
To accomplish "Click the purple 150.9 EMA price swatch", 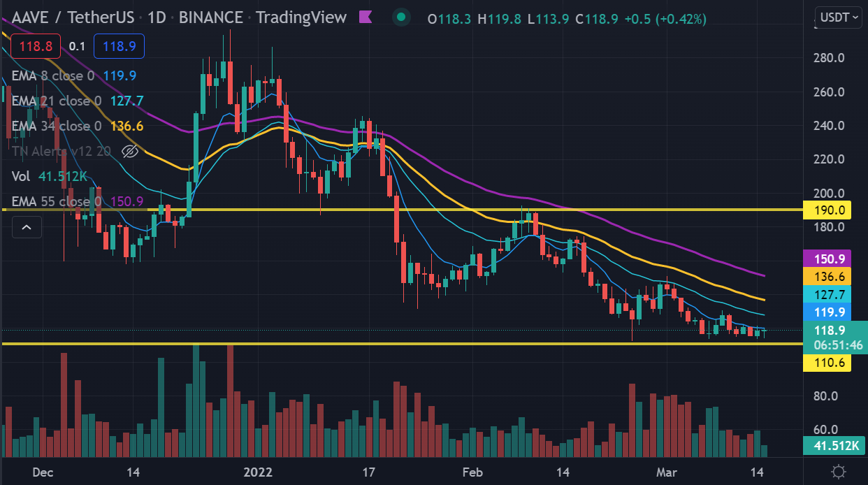I will point(827,259).
